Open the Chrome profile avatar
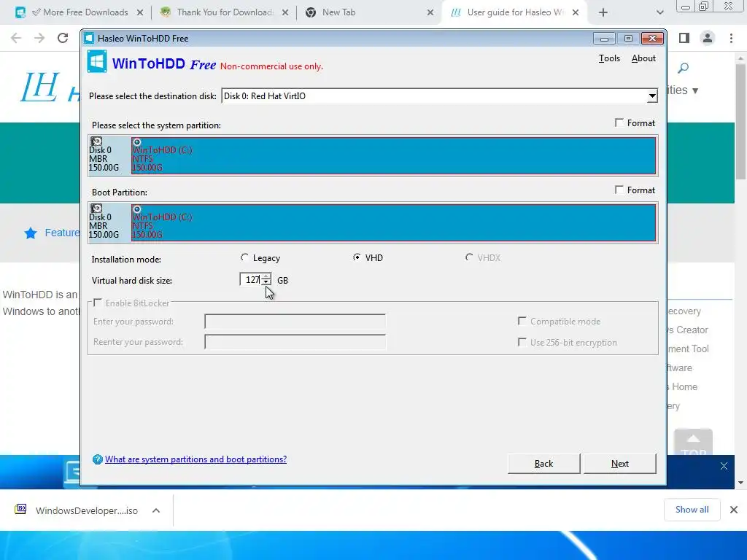 pyautogui.click(x=708, y=38)
